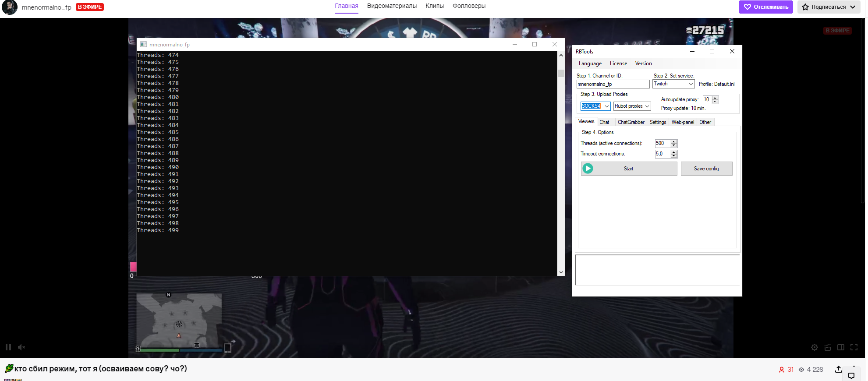
Task: Pause the live stream video
Action: (x=8, y=347)
